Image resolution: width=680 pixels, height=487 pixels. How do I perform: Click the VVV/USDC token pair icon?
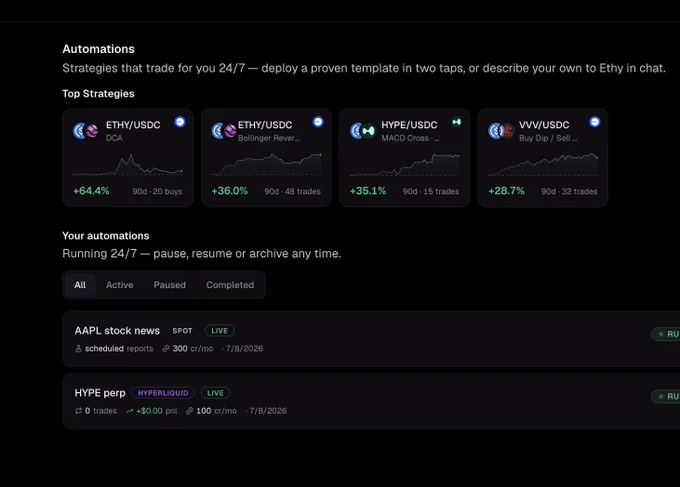coord(501,131)
